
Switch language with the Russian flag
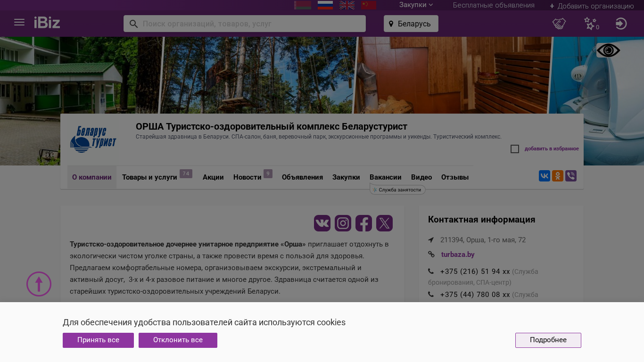(x=325, y=5)
